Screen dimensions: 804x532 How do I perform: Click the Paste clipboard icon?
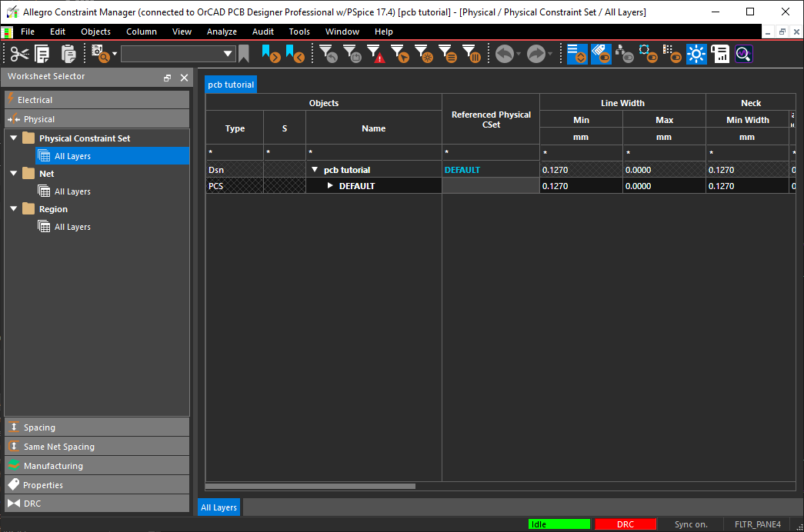coord(68,54)
